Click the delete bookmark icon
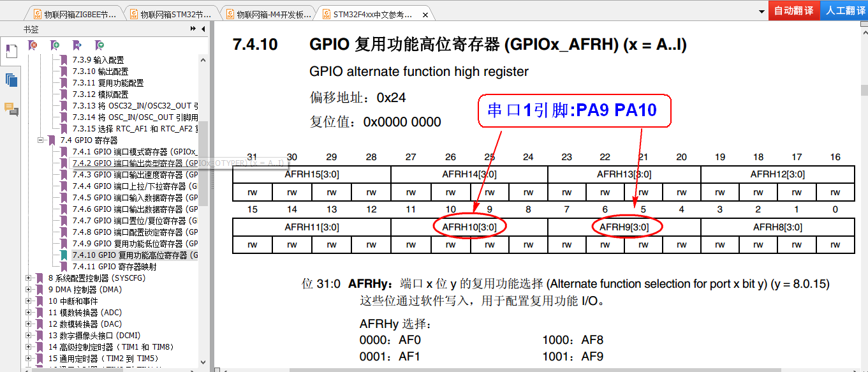Viewport: 868px width, 372px height. pyautogui.click(x=34, y=45)
